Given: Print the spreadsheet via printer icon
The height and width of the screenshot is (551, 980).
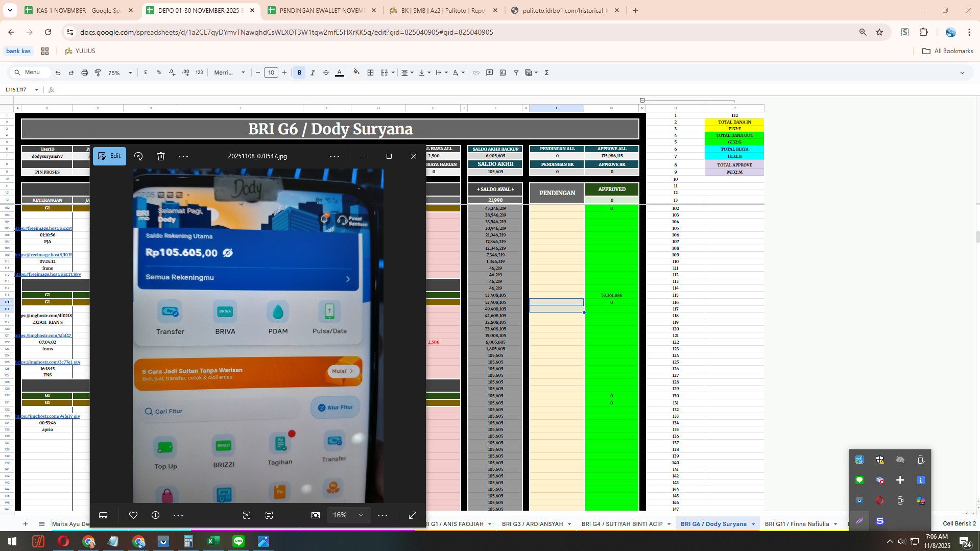Looking at the screenshot, I should click(85, 73).
